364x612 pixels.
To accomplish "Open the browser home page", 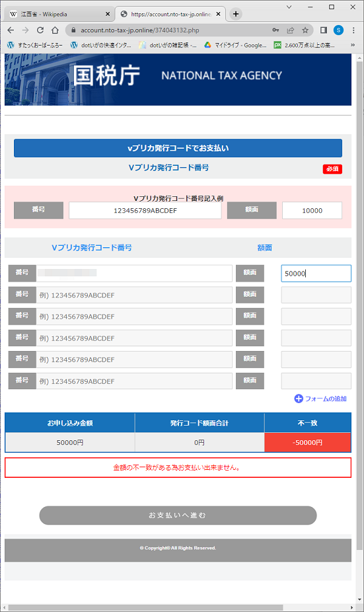I will [x=55, y=30].
